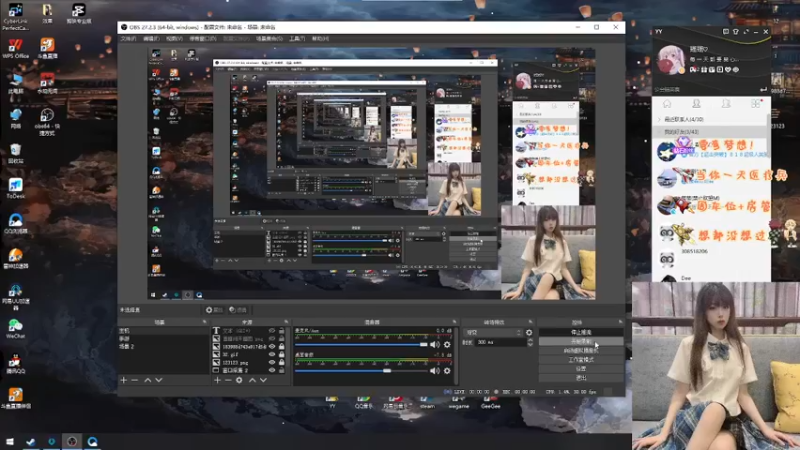Open the View menu in OBS
Screen dimensions: 800x450
point(174,39)
